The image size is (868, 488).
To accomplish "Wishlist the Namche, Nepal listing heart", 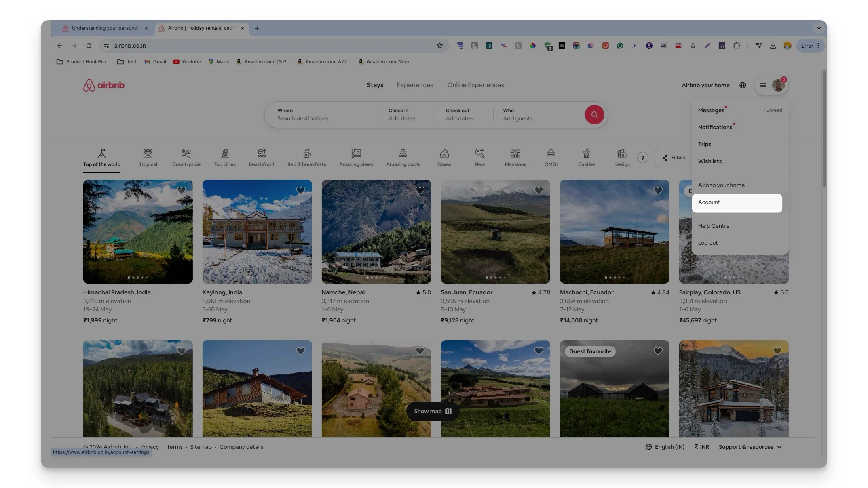I will (x=420, y=190).
